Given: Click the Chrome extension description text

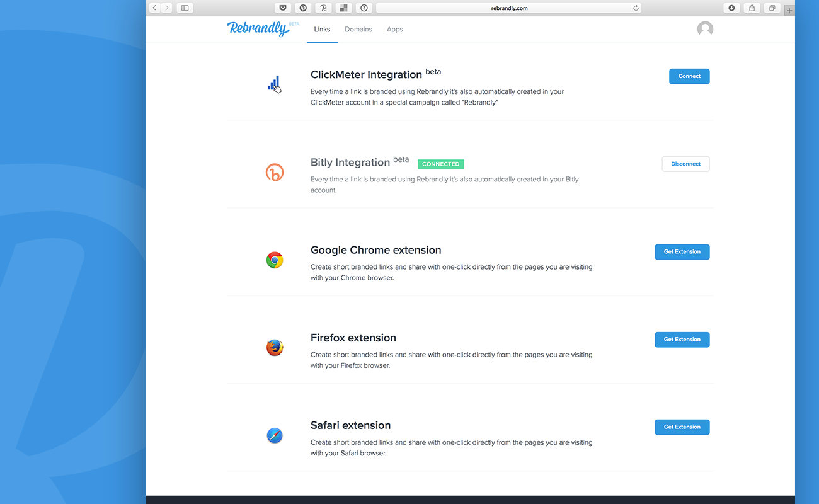Looking at the screenshot, I should click(x=452, y=272).
